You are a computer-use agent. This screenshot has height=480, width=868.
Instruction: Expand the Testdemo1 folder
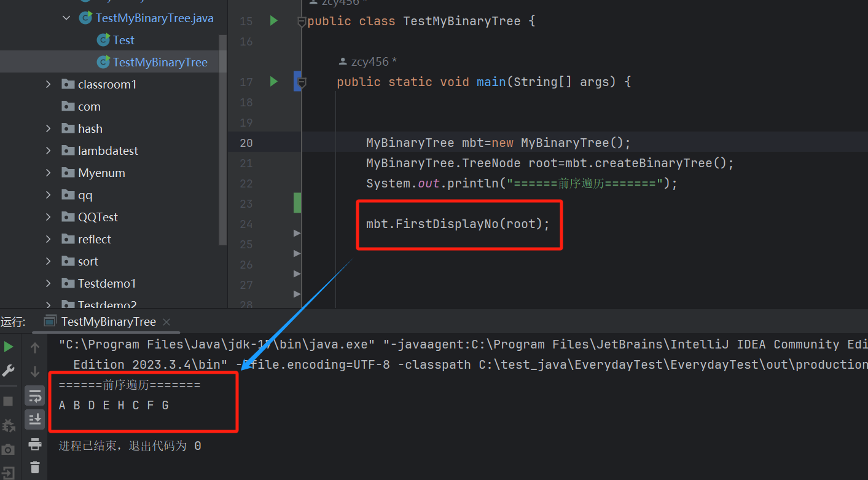(49, 283)
